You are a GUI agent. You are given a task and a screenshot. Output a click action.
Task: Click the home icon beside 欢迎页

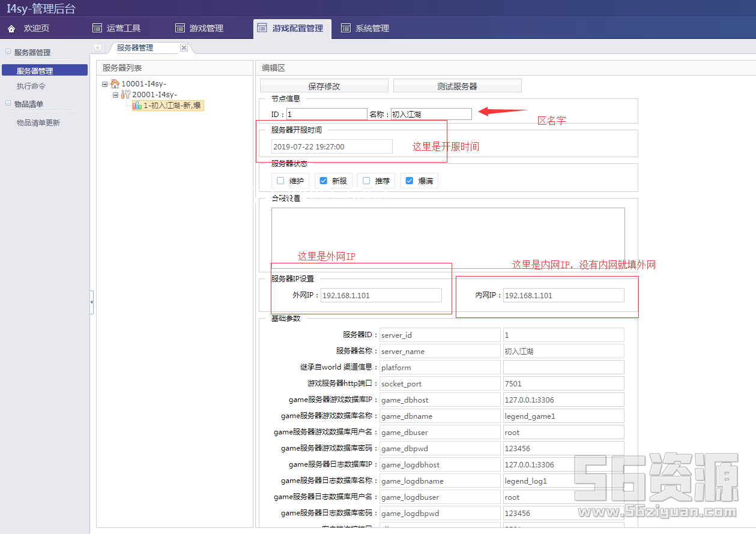[x=11, y=28]
